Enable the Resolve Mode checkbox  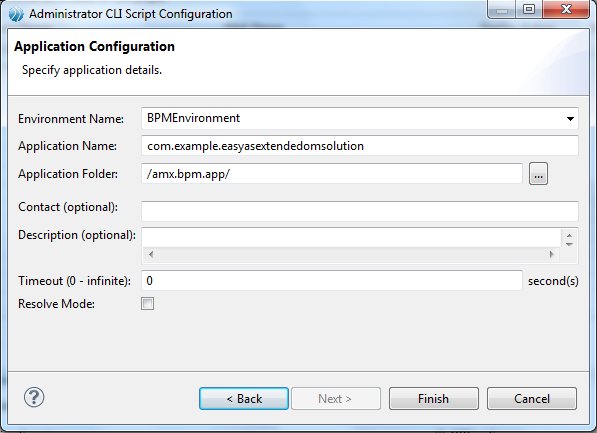(x=147, y=304)
